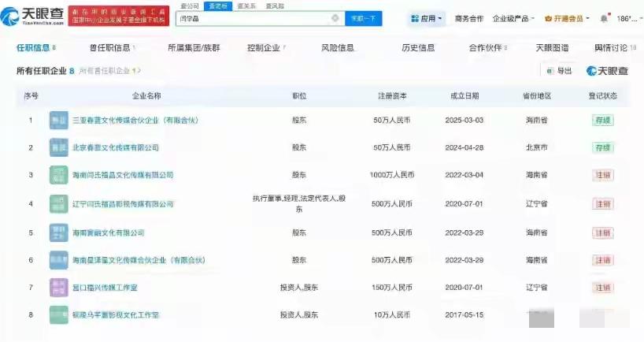Image resolution: width=644 pixels, height=342 pixels.
Task: Click the 注销 status badge in row 3
Action: 603,175
